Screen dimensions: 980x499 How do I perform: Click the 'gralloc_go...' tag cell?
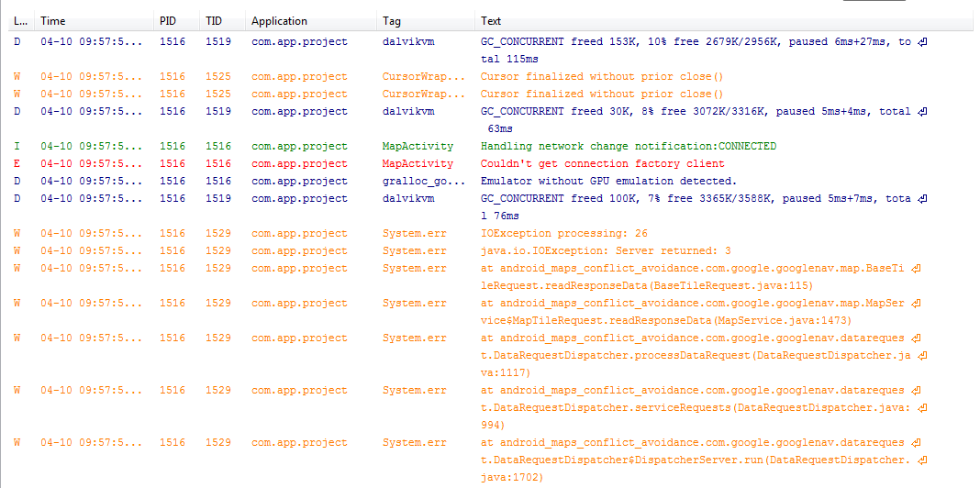tap(424, 181)
